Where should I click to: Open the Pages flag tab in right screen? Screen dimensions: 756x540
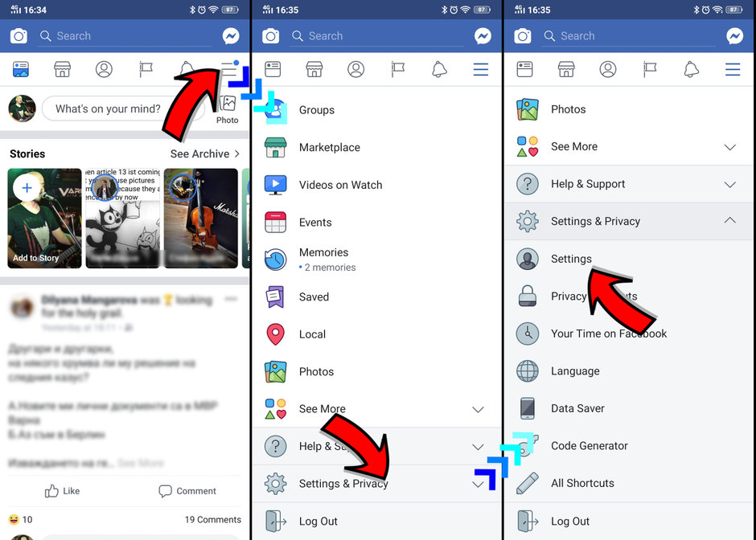[x=650, y=69]
